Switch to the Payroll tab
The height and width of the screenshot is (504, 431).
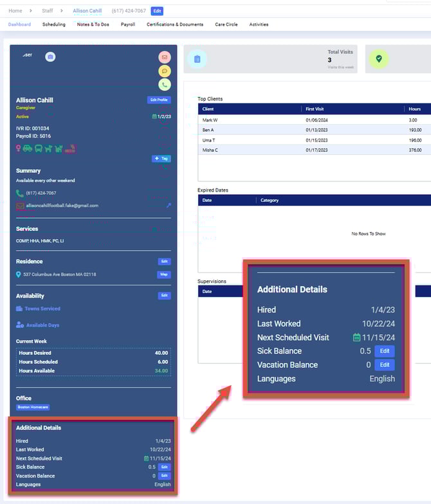tap(128, 24)
